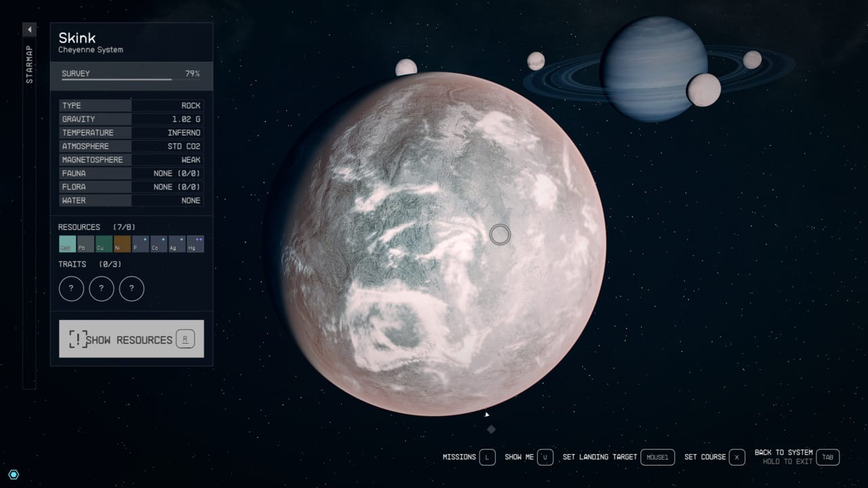Collapse the Starmap panel arrow
The image size is (868, 488).
click(x=29, y=30)
